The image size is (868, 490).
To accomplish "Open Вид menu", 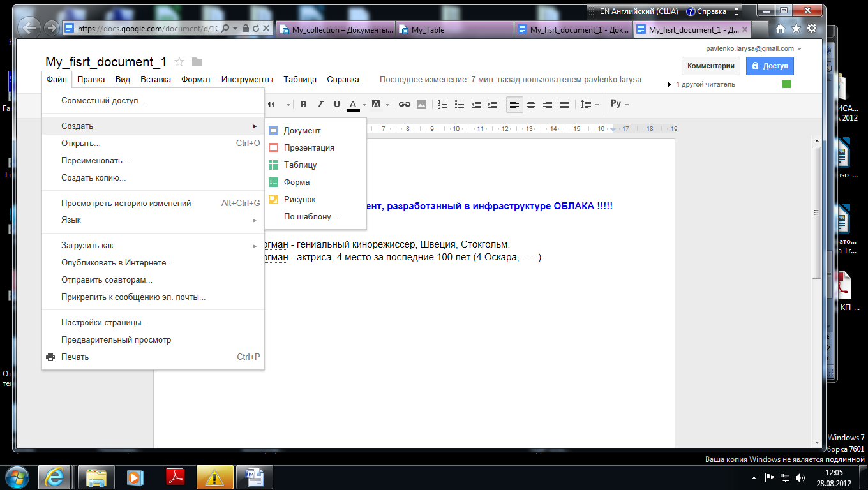I will click(123, 80).
